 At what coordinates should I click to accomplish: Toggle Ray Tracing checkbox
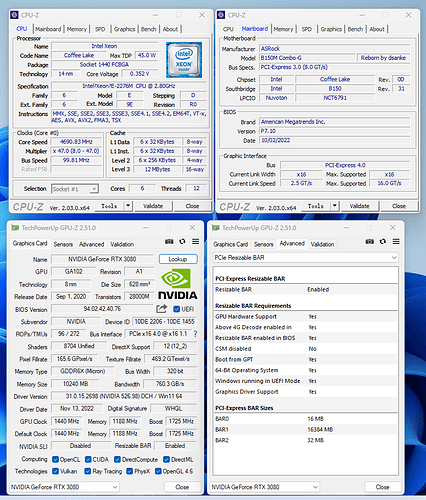88,471
